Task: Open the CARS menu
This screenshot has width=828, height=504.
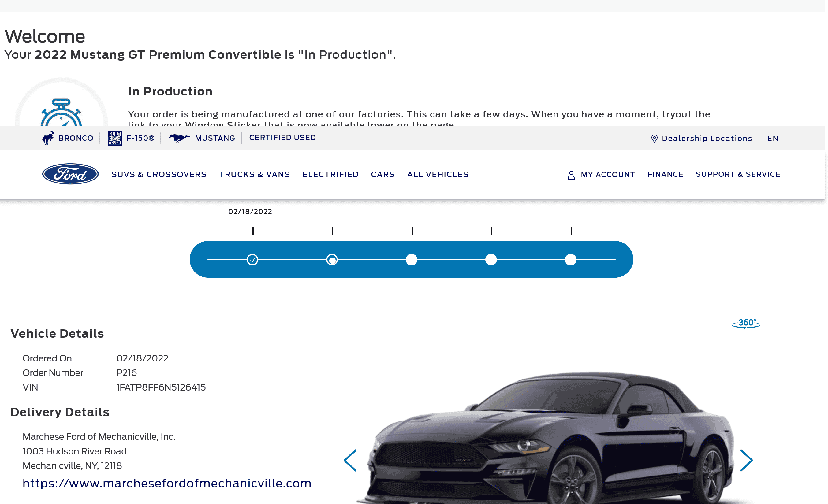Action: tap(383, 174)
